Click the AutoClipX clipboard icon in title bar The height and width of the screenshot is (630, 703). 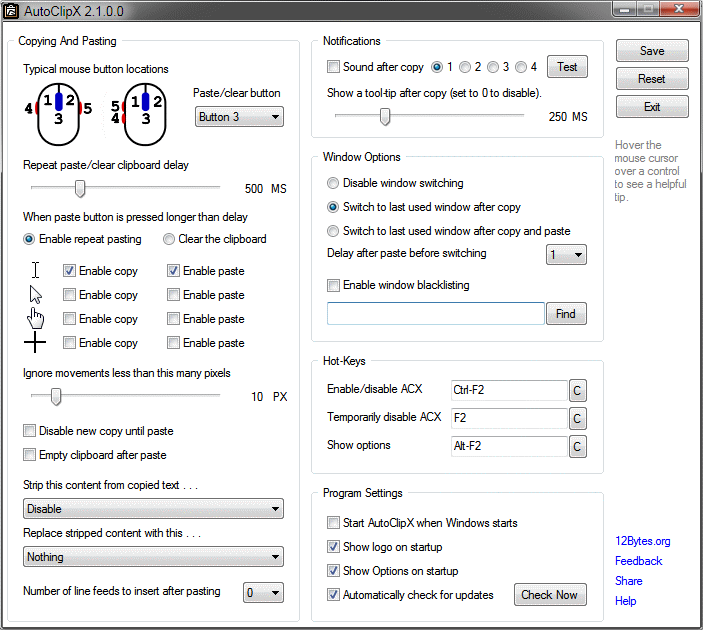(x=11, y=11)
